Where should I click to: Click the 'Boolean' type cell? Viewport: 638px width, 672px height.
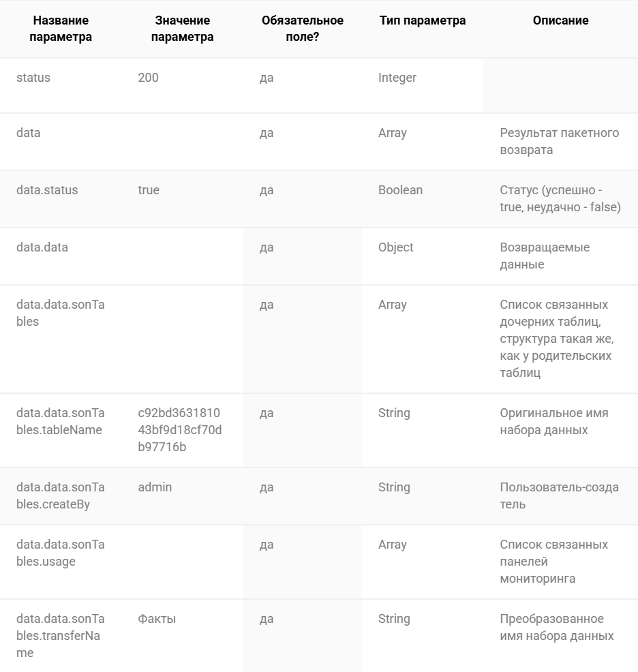(x=400, y=190)
